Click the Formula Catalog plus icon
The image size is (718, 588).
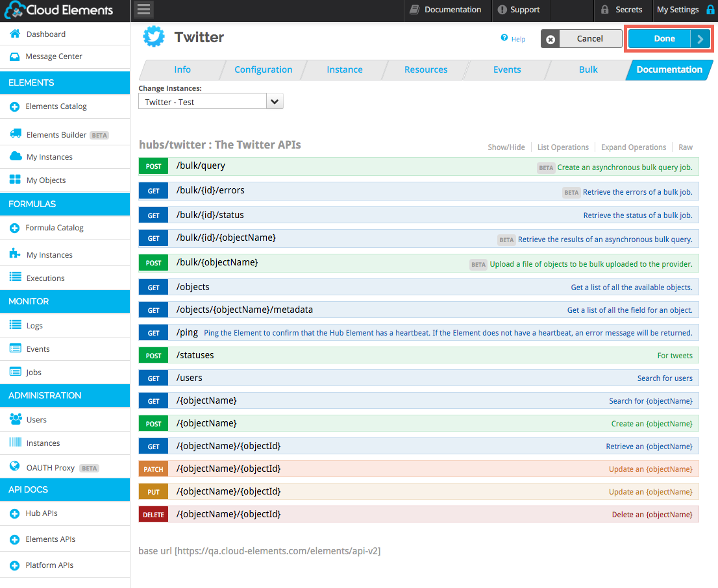(15, 228)
